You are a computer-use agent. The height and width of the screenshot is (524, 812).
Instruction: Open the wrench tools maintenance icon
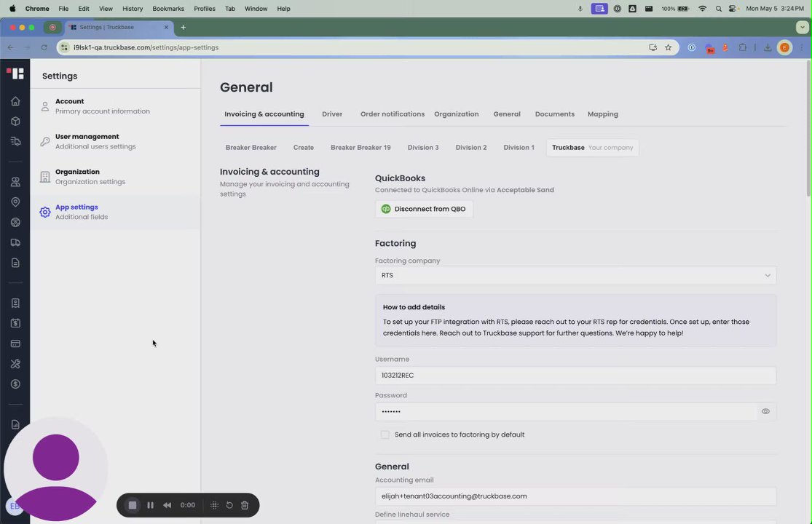point(15,364)
